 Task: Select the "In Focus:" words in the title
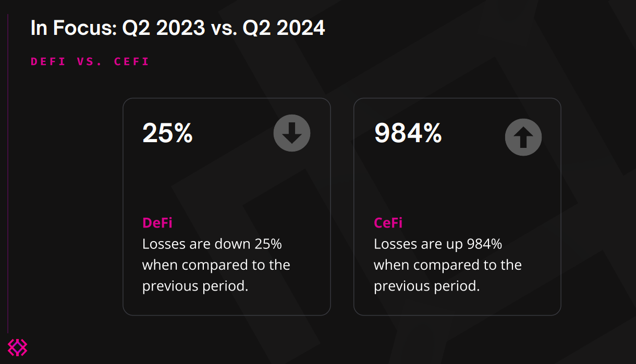pyautogui.click(x=74, y=28)
